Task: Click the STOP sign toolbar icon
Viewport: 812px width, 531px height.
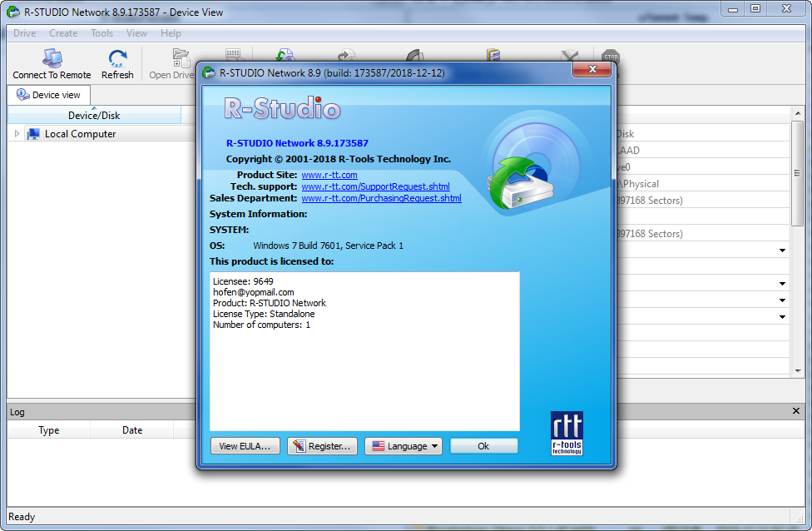Action: point(611,56)
